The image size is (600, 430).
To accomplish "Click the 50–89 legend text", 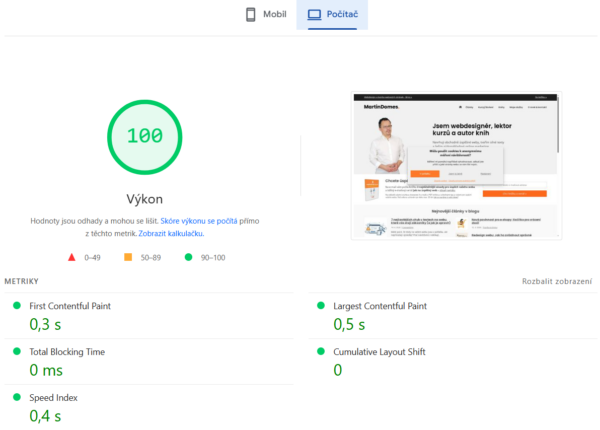I will (x=150, y=258).
